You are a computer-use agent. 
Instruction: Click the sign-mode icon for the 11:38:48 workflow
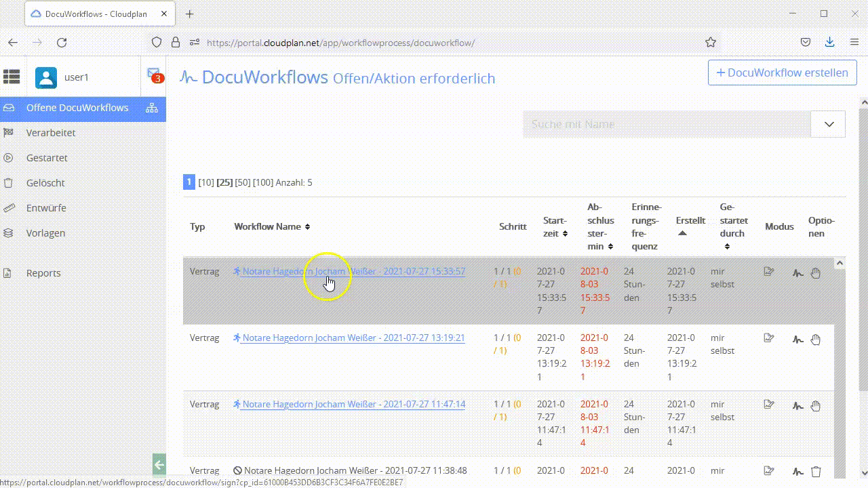pos(768,470)
